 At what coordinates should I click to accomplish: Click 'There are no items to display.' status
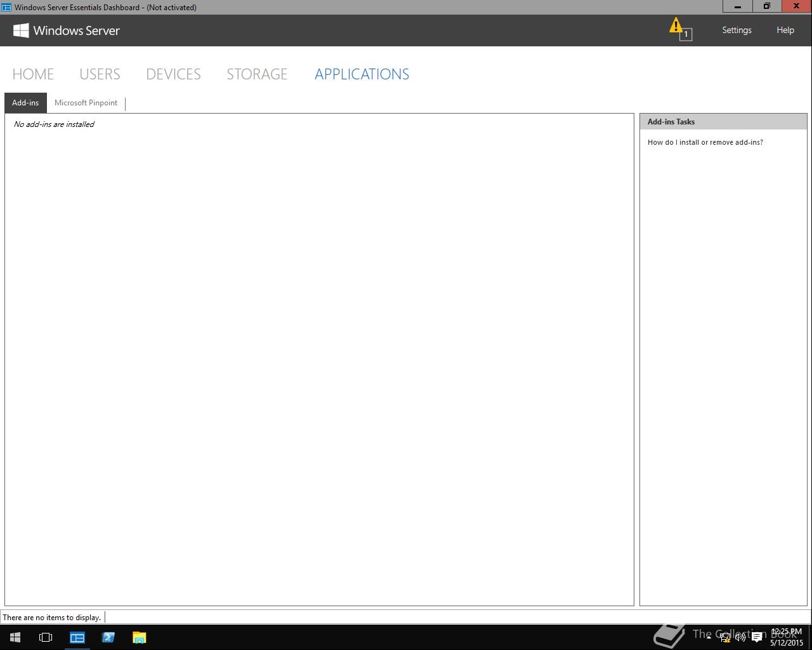52,618
